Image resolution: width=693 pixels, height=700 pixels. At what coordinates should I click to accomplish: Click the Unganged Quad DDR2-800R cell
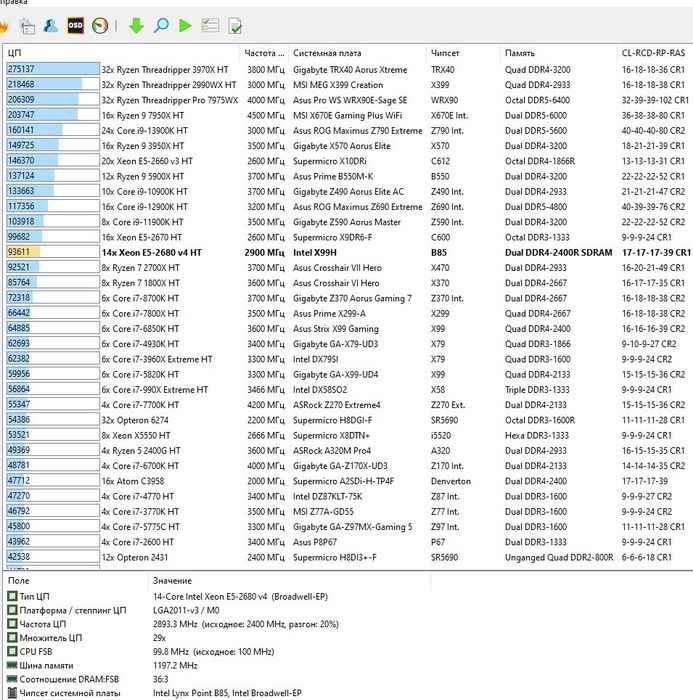pos(559,557)
